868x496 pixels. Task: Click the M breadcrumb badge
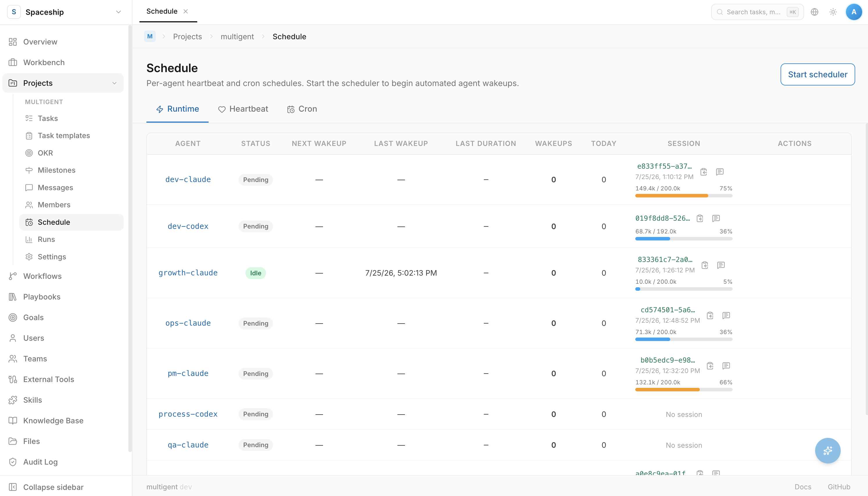click(150, 36)
